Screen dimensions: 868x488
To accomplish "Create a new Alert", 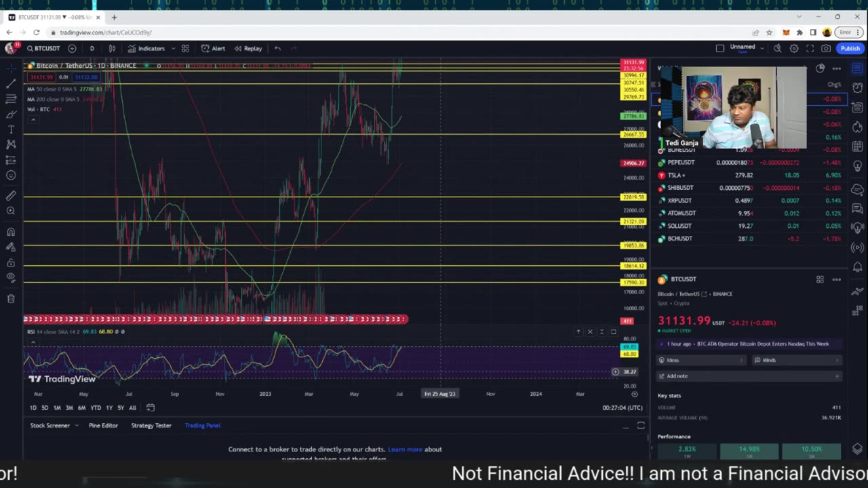I will point(213,48).
